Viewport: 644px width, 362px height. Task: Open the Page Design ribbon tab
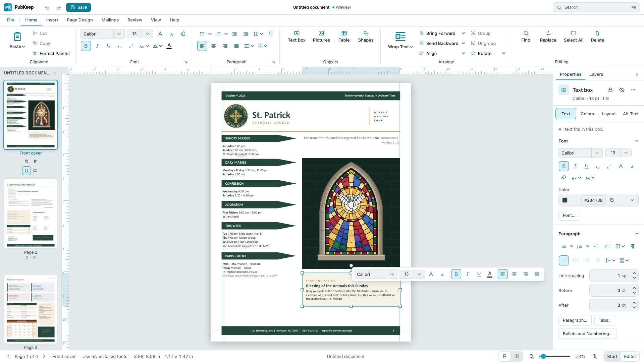[x=80, y=20]
